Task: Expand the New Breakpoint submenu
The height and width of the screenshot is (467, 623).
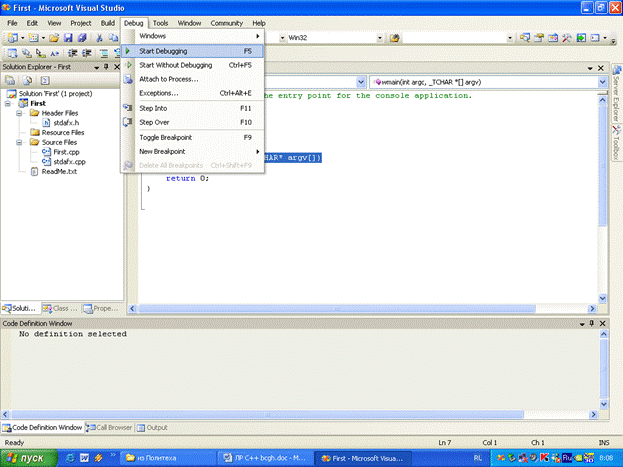Action: (258, 151)
